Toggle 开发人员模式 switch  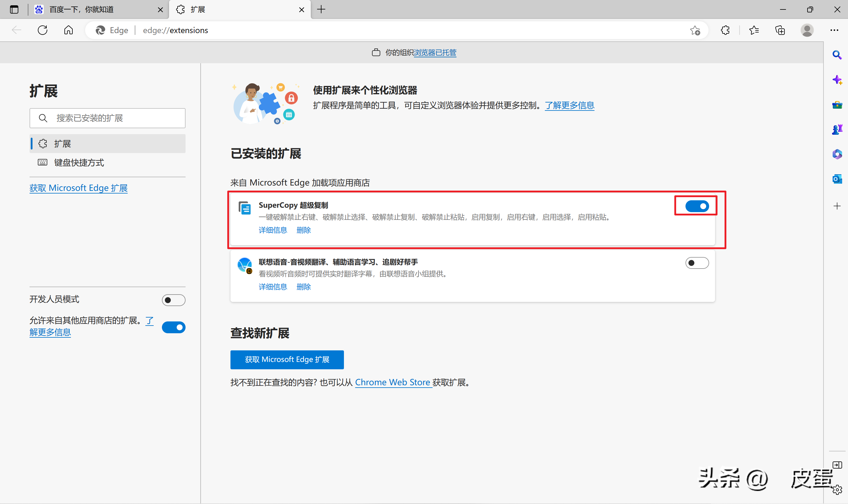173,300
